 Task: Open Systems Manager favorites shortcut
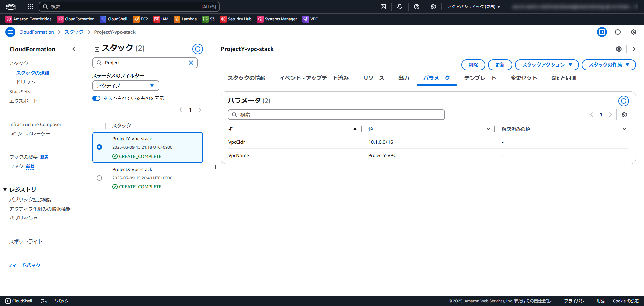coord(277,19)
